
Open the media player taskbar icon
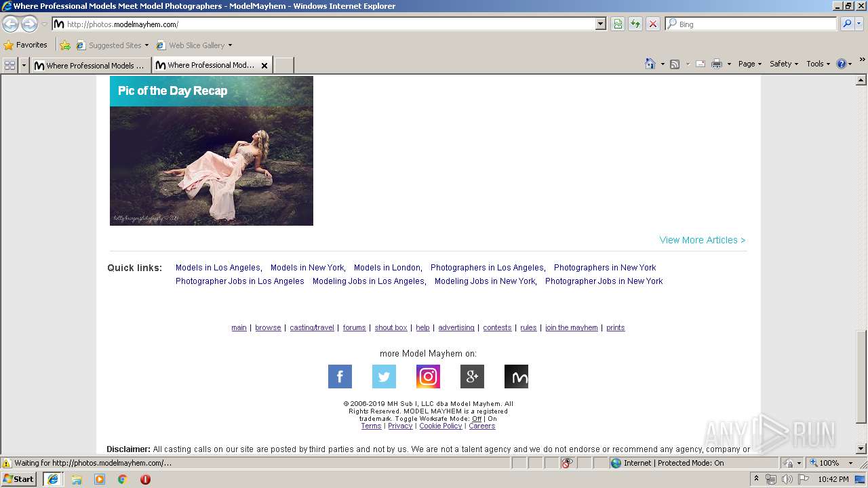[100, 479]
